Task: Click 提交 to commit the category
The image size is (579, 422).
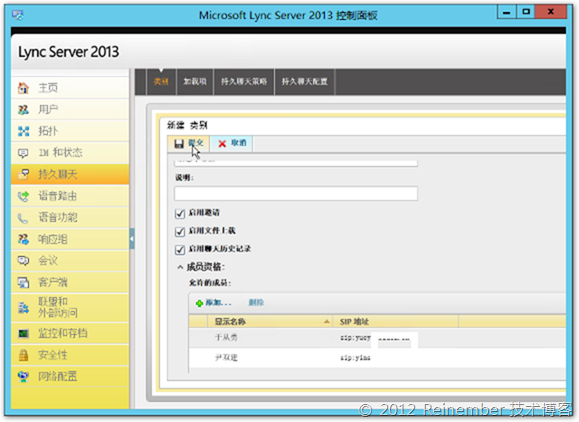Action: pyautogui.click(x=189, y=143)
